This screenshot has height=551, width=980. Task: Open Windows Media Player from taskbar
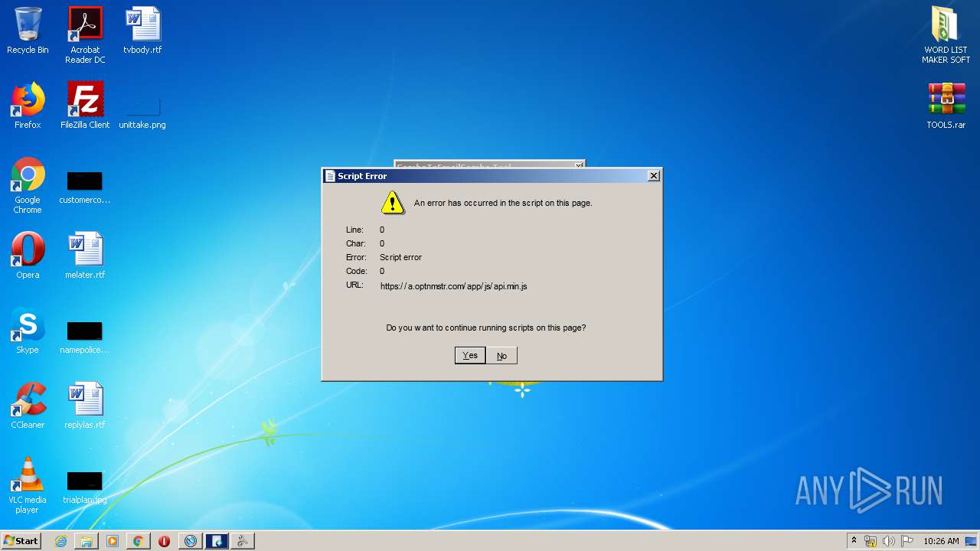tap(113, 541)
